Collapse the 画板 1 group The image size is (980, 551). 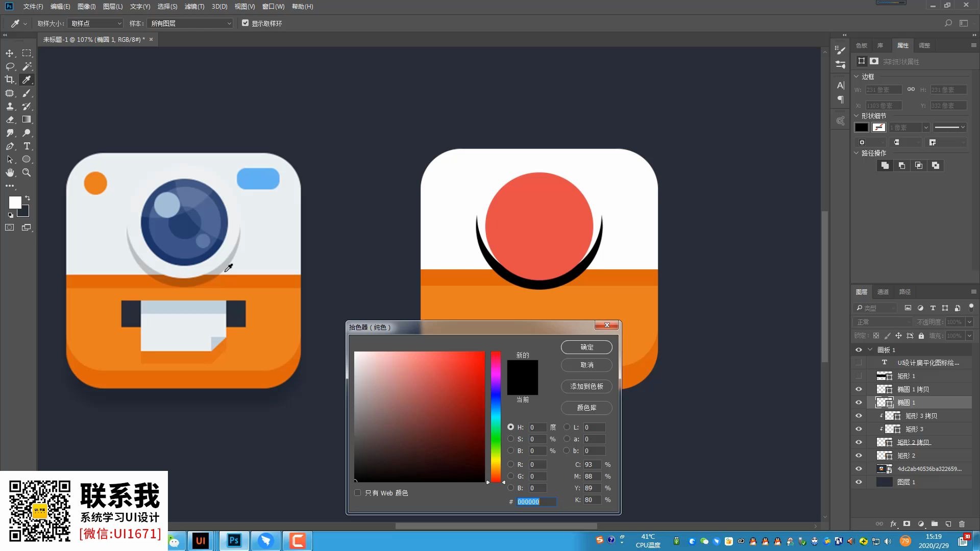[x=870, y=350]
